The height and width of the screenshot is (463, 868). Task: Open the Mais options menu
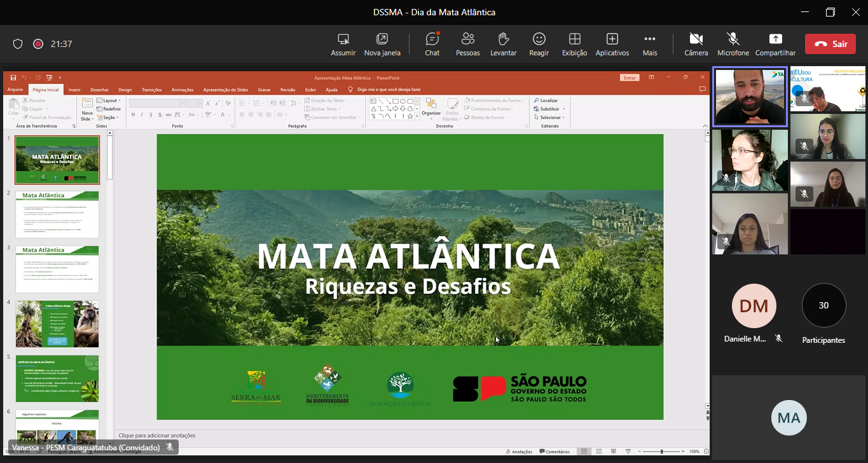point(649,44)
